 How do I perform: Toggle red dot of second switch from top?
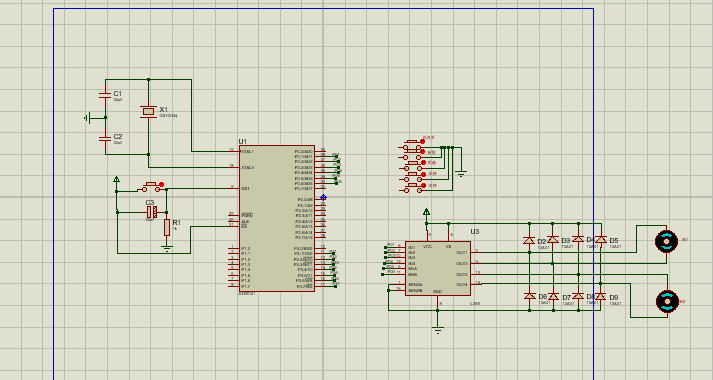pyautogui.click(x=422, y=152)
